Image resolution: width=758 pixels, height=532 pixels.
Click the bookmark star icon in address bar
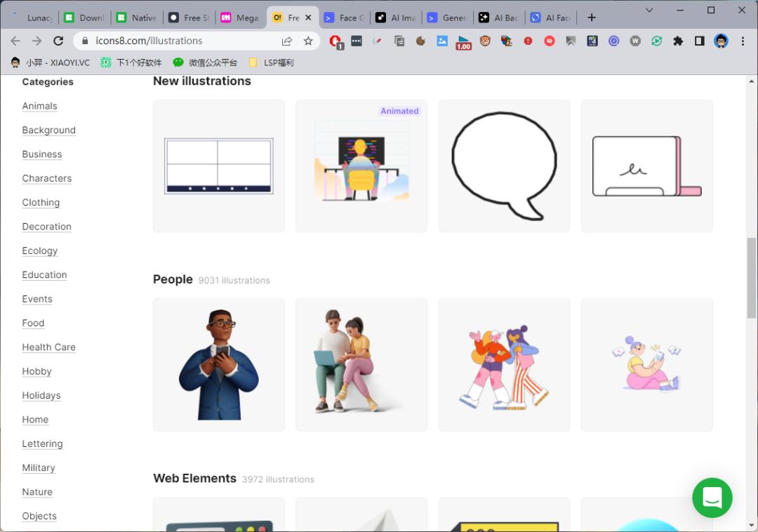[x=308, y=41]
